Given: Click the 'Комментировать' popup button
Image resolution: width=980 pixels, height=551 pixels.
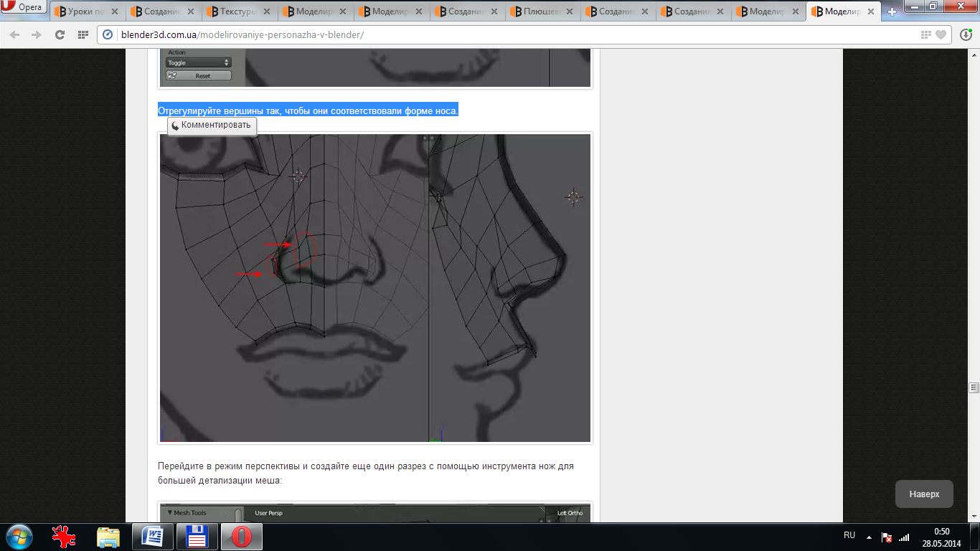Looking at the screenshot, I should (x=212, y=125).
